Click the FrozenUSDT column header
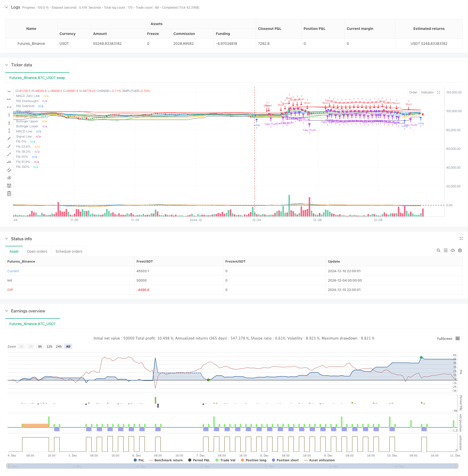The image size is (468, 476). coord(236,261)
